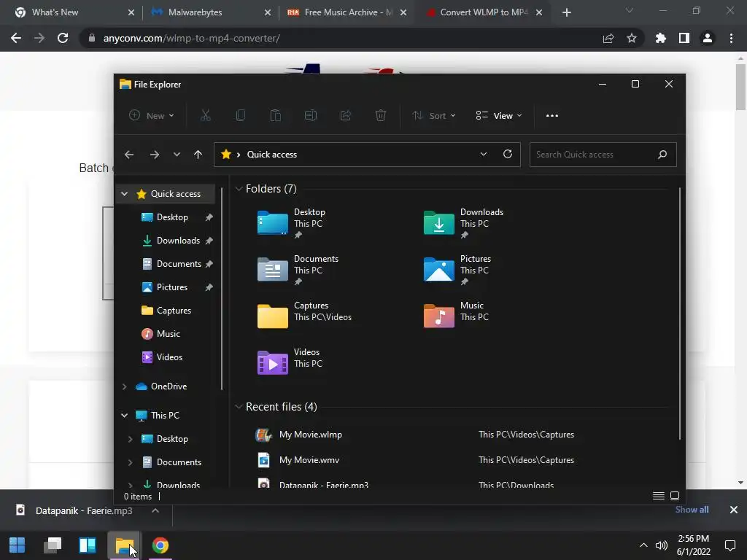The width and height of the screenshot is (747, 560).
Task: Select Captures in the navigation pane
Action: point(167,311)
